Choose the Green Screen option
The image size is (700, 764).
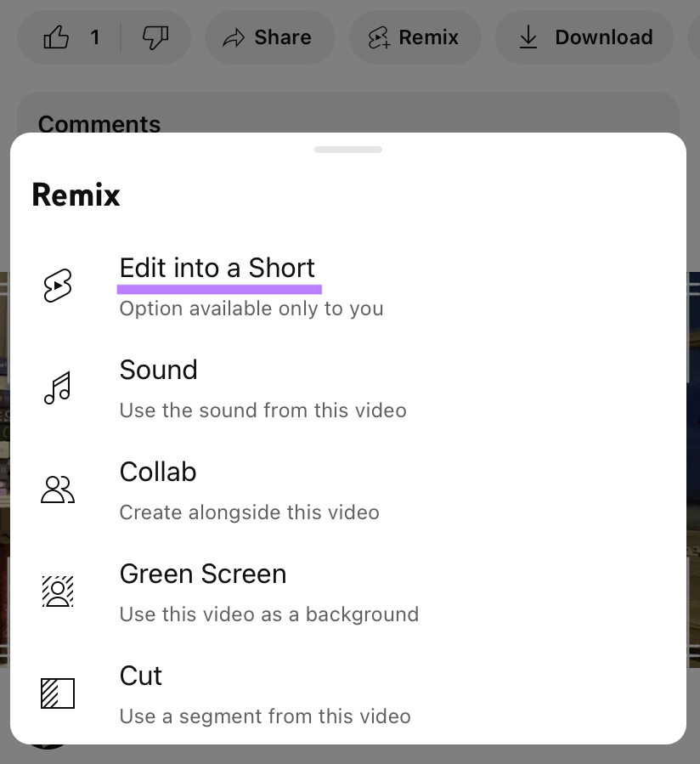[347, 592]
